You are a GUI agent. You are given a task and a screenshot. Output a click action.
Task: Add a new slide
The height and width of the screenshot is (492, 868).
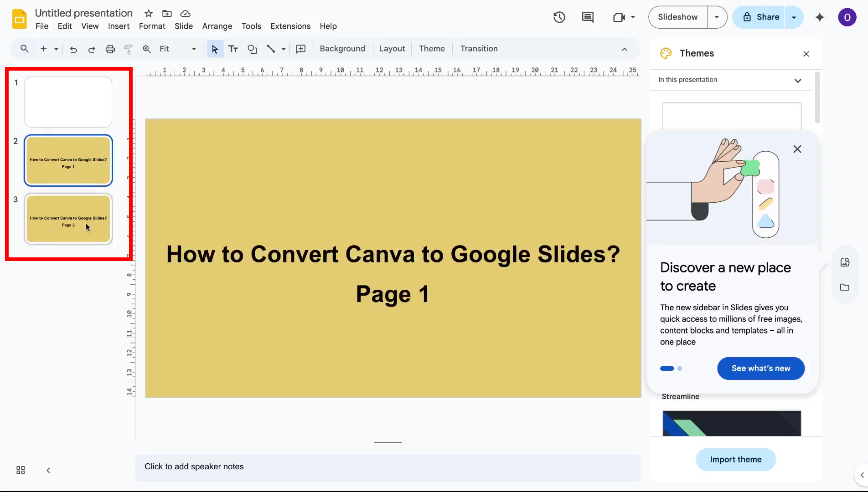click(42, 49)
